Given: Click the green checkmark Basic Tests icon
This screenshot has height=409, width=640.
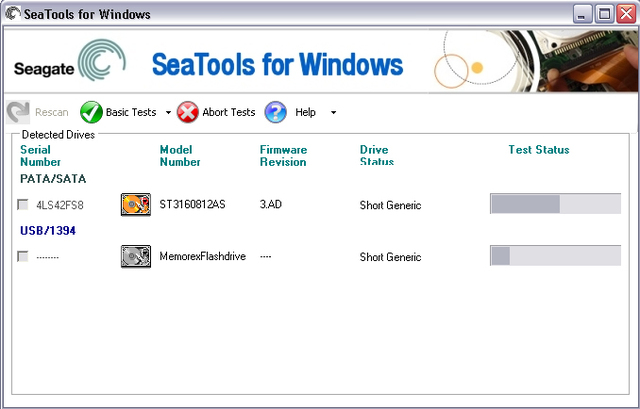Looking at the screenshot, I should 91,112.
